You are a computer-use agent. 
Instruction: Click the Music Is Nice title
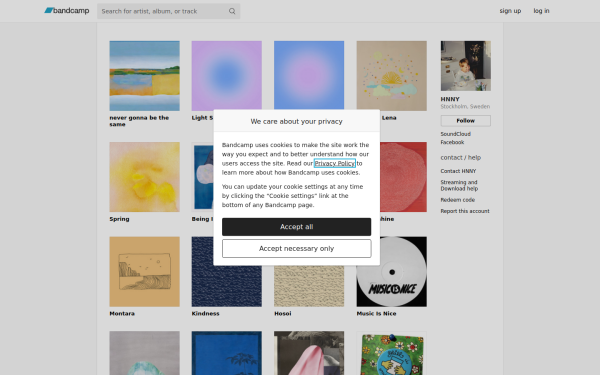[377, 313]
